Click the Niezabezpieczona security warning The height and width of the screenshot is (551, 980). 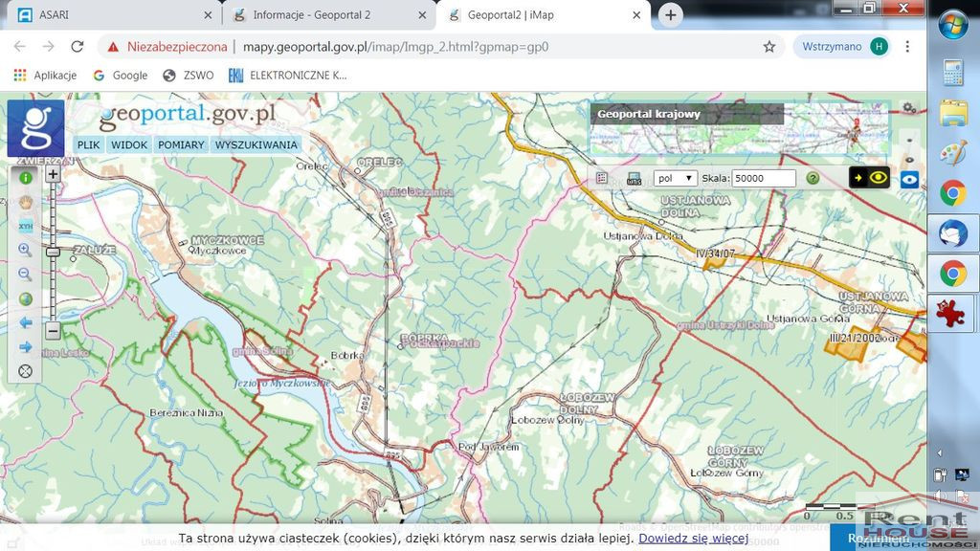point(167,47)
